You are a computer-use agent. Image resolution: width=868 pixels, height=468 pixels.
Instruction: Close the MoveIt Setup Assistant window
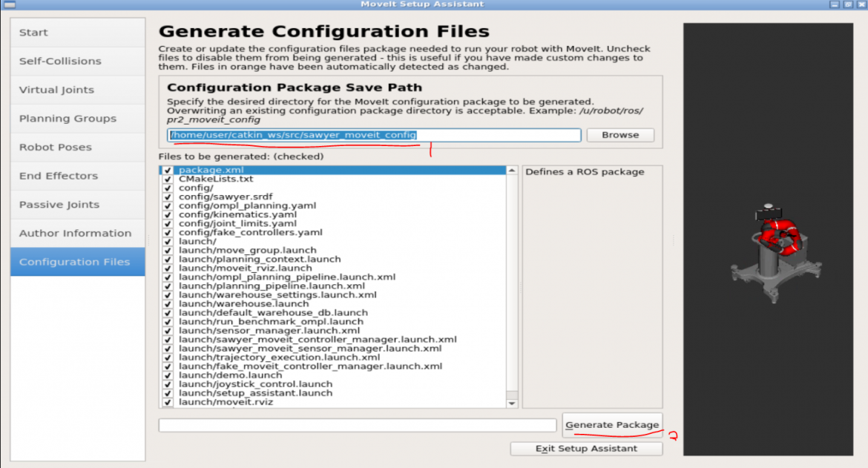pos(861,4)
